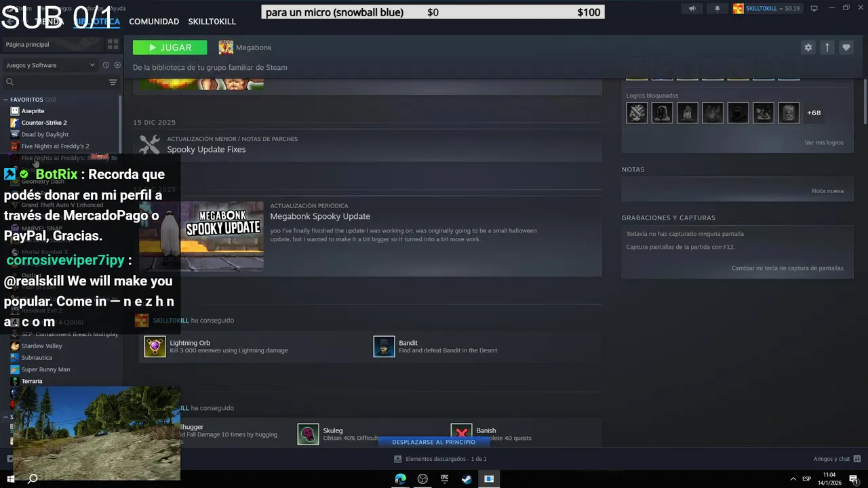Switch to Big Picture monitor icon
This screenshot has height=488, width=868.
[814, 9]
